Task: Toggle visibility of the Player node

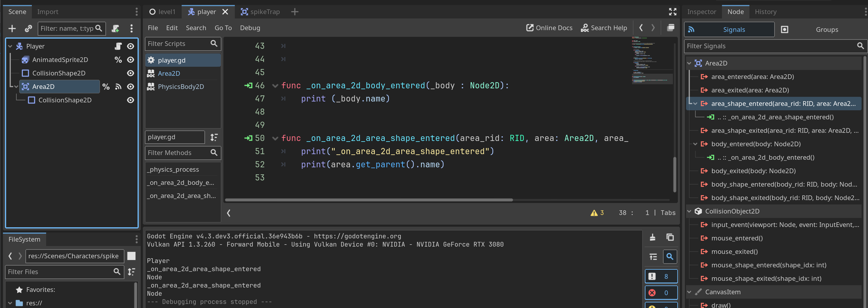Action: coord(130,46)
